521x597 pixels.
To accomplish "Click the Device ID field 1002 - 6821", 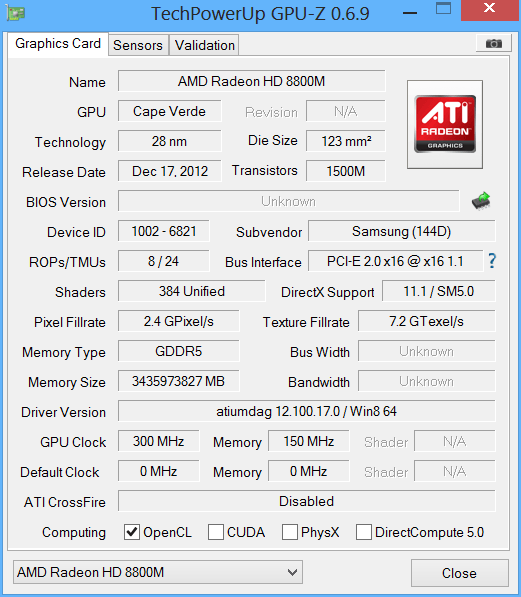I will 164,231.
